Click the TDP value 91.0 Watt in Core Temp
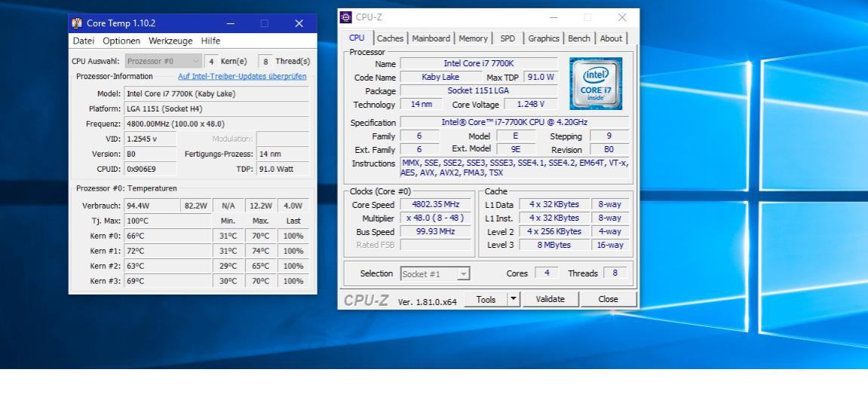This screenshot has height=406, width=868. 283,169
